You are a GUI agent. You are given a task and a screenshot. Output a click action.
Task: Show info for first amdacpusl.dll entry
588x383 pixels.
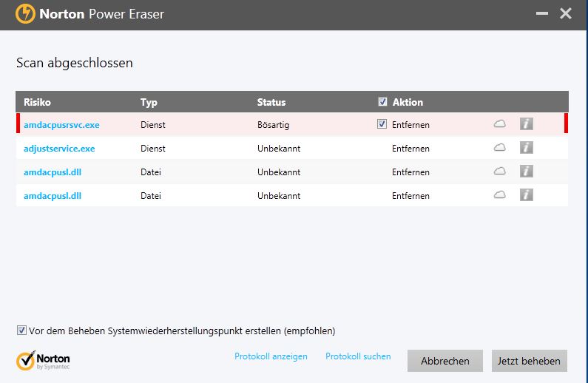coord(526,172)
